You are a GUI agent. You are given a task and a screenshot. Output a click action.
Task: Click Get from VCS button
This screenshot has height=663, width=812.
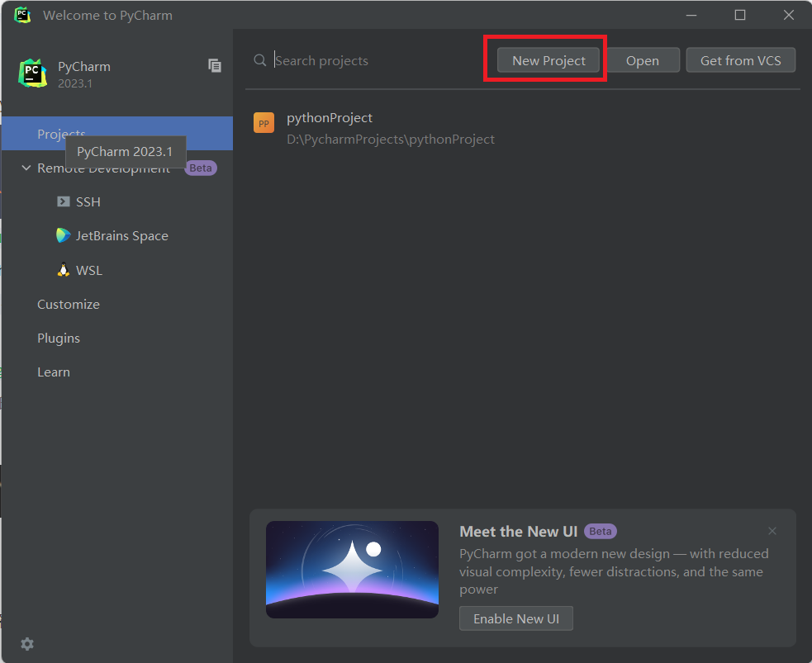(740, 60)
